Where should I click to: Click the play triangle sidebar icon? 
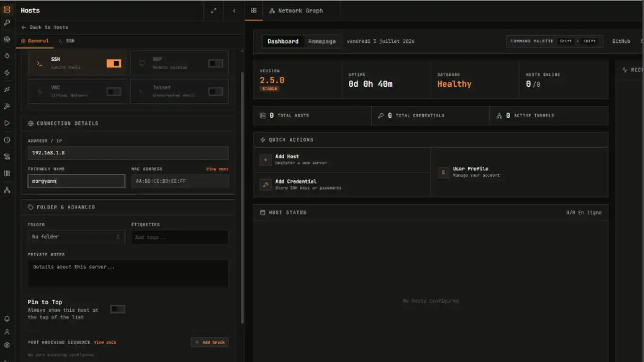[x=7, y=123]
